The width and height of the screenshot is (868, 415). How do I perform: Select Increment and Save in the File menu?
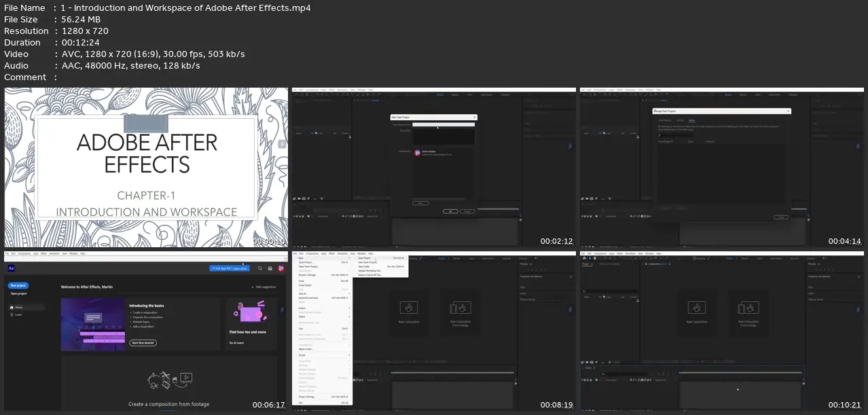pyautogui.click(x=323, y=298)
